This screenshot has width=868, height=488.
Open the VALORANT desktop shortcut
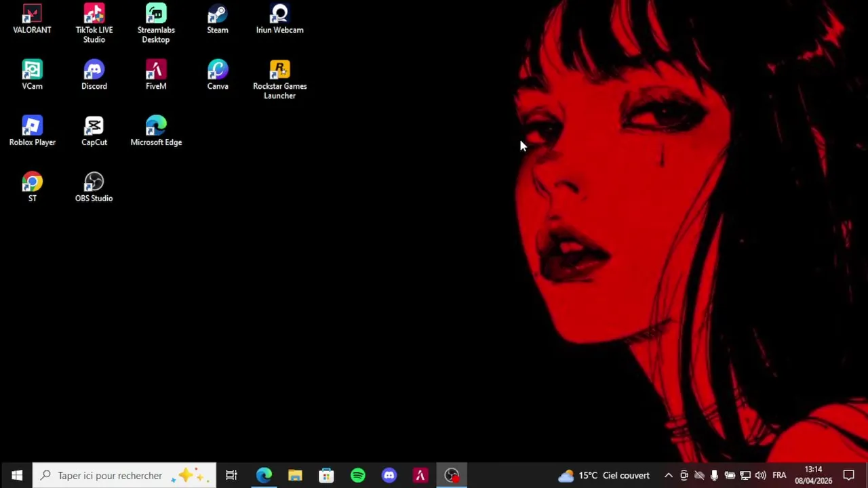32,19
